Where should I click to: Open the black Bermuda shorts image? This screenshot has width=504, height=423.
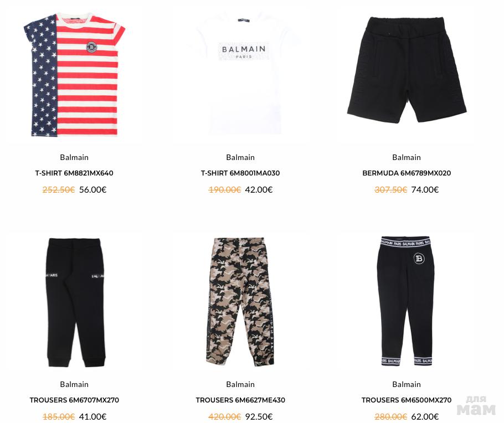(407, 70)
